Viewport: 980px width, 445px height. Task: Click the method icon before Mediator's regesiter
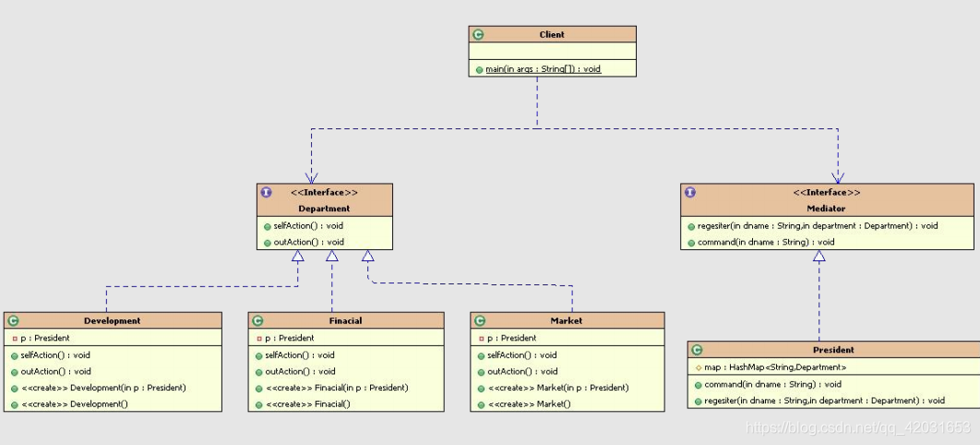(691, 226)
